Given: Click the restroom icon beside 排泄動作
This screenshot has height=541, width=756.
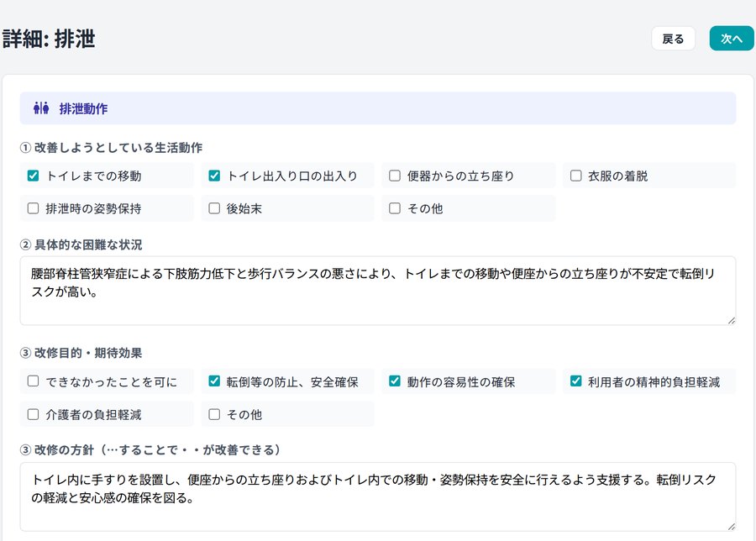Looking at the screenshot, I should coord(41,108).
